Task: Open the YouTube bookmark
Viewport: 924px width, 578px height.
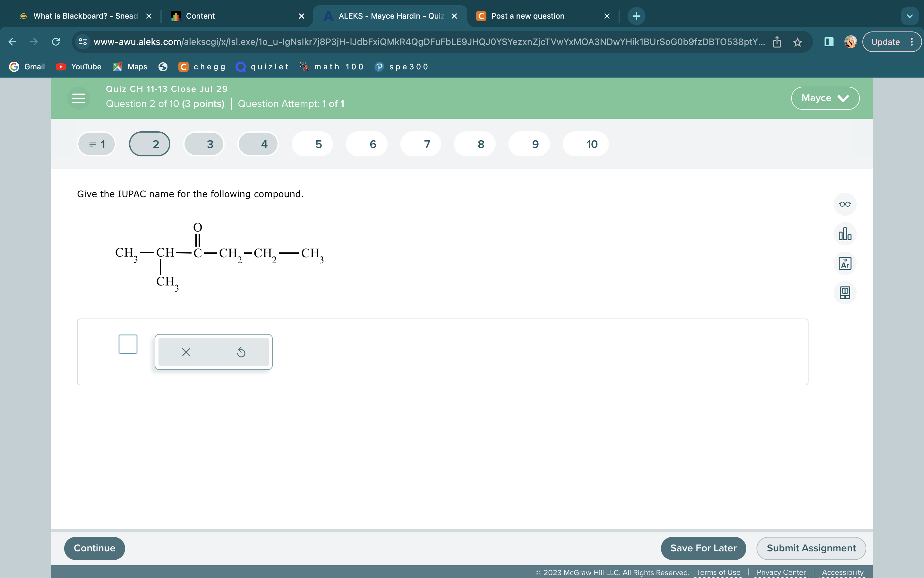Action: point(79,66)
